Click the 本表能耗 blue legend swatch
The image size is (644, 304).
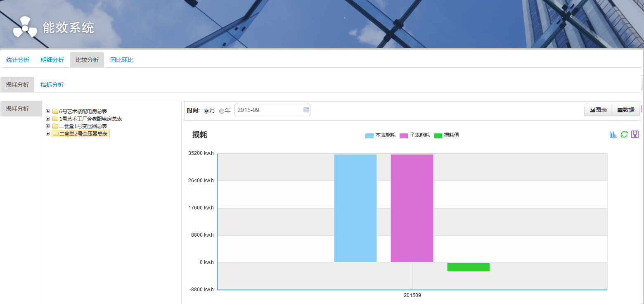pos(369,135)
